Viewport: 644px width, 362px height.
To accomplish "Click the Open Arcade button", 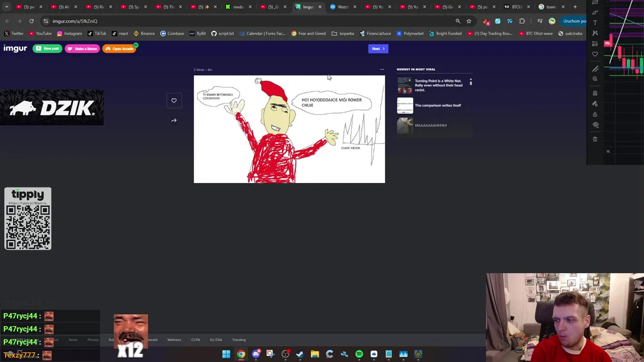I will click(x=120, y=49).
